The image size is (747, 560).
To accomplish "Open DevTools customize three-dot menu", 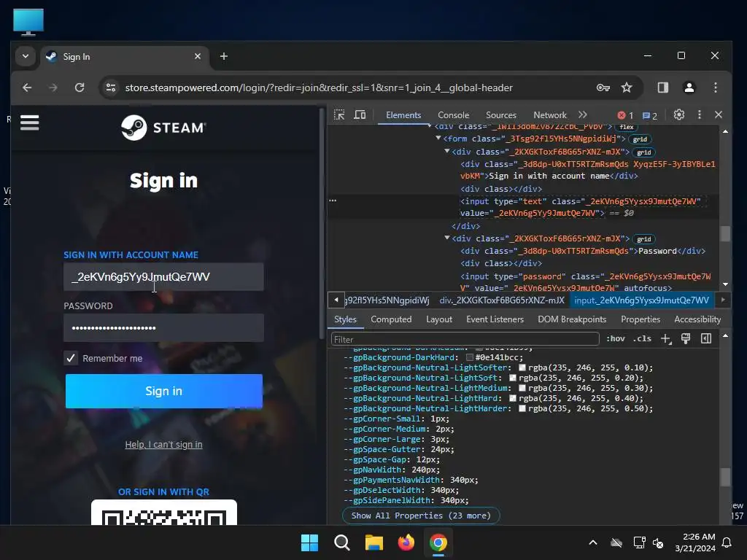I will click(x=700, y=114).
